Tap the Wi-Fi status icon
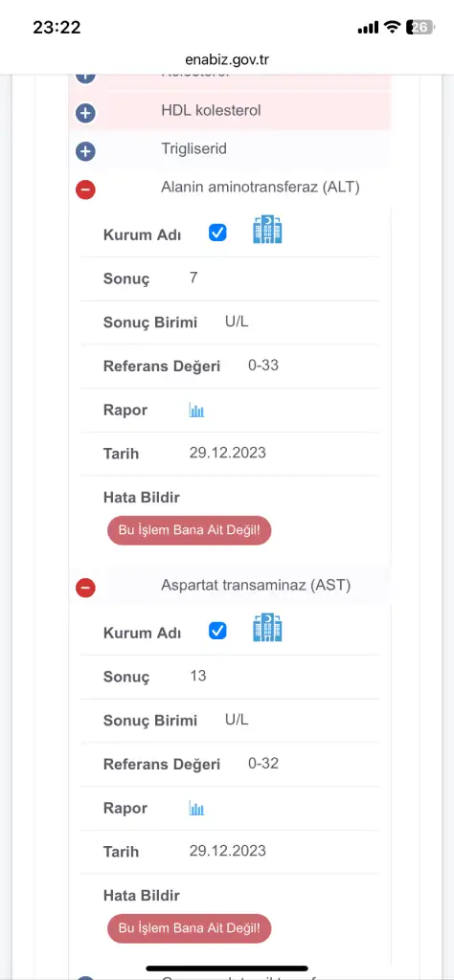Viewport: 454px width, 980px height. pyautogui.click(x=392, y=27)
